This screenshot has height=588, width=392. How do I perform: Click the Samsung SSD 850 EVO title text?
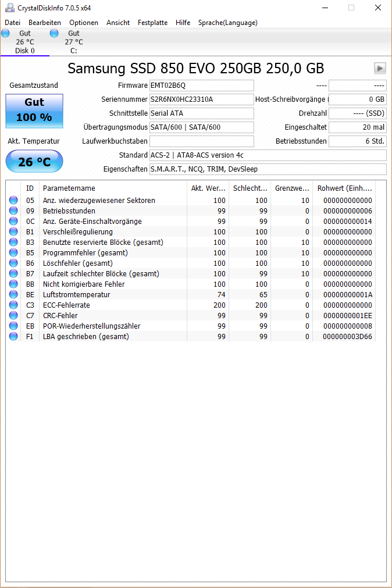coord(196,69)
